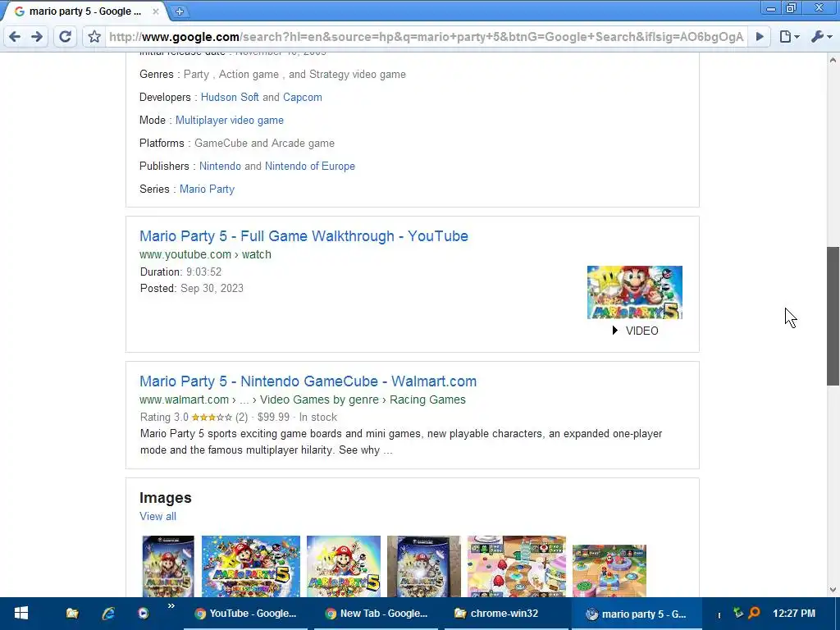Image resolution: width=840 pixels, height=630 pixels.
Task: Reload the page with the refresh icon
Action: (66, 36)
